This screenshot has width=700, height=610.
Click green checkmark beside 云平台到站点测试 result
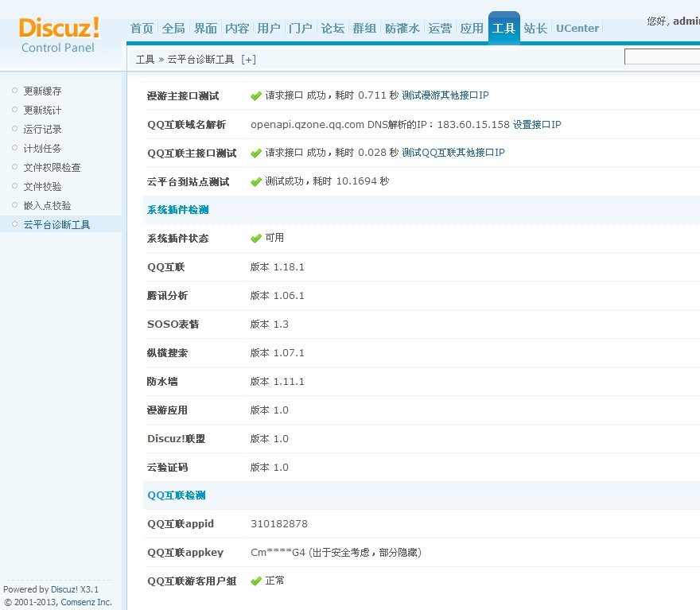coord(256,182)
